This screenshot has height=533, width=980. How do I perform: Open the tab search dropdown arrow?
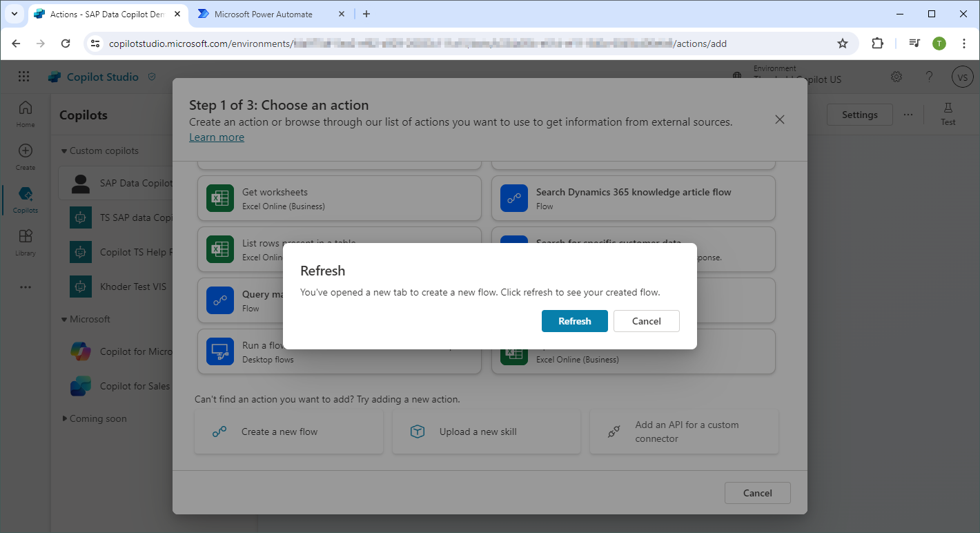point(14,14)
